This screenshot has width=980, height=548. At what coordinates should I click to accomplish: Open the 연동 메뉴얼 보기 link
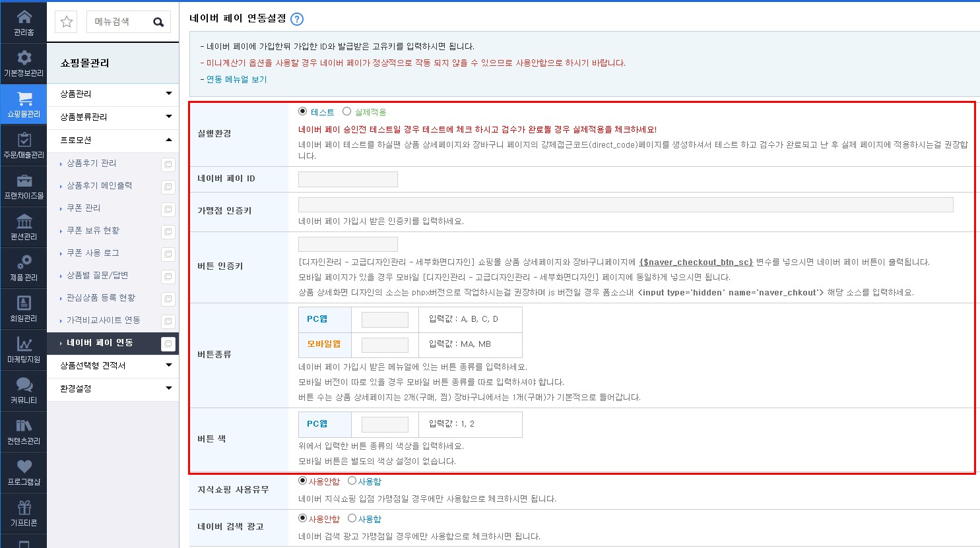click(x=236, y=79)
